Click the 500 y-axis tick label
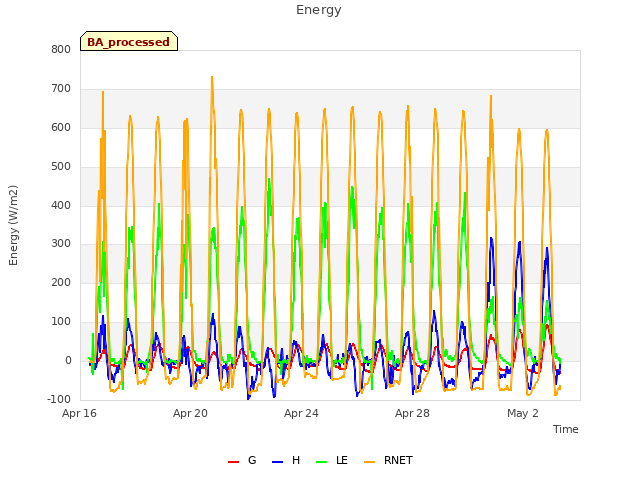Viewport: 640px width, 480px height. pyautogui.click(x=61, y=167)
